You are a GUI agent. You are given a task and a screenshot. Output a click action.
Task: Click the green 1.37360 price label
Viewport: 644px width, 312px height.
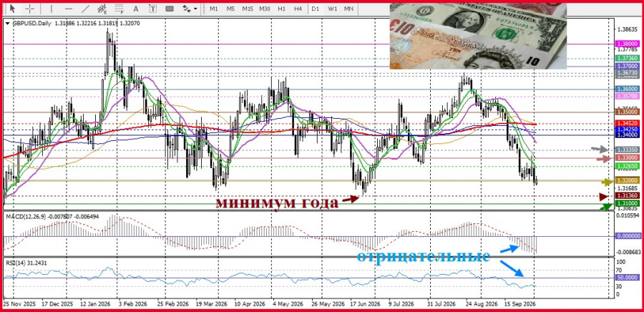pyautogui.click(x=628, y=59)
